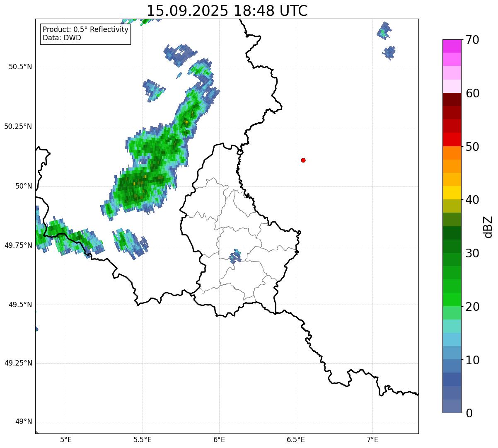Image resolution: width=498 pixels, height=448 pixels.
Task: Click the 49.5°N latitude label
Action: click(x=20, y=305)
